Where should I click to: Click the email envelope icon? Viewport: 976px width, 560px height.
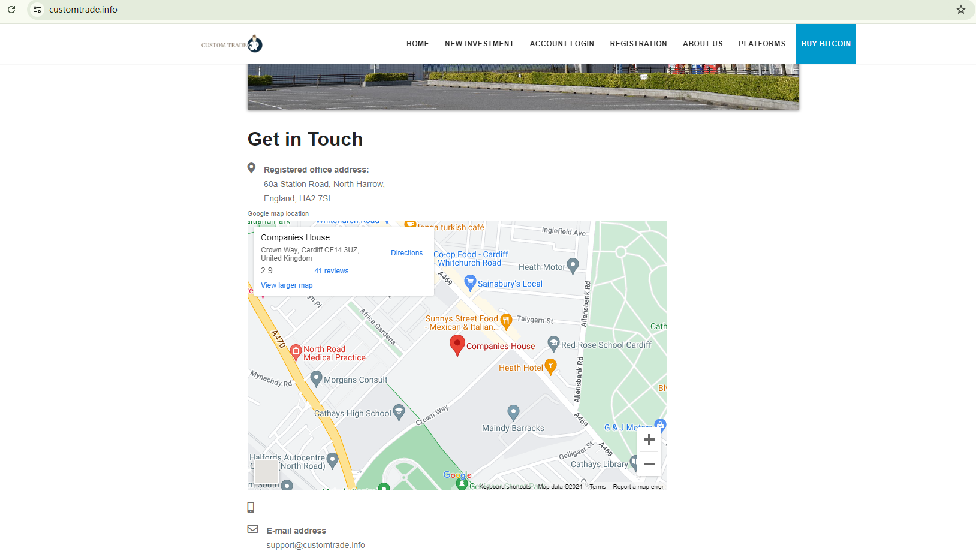coord(253,529)
